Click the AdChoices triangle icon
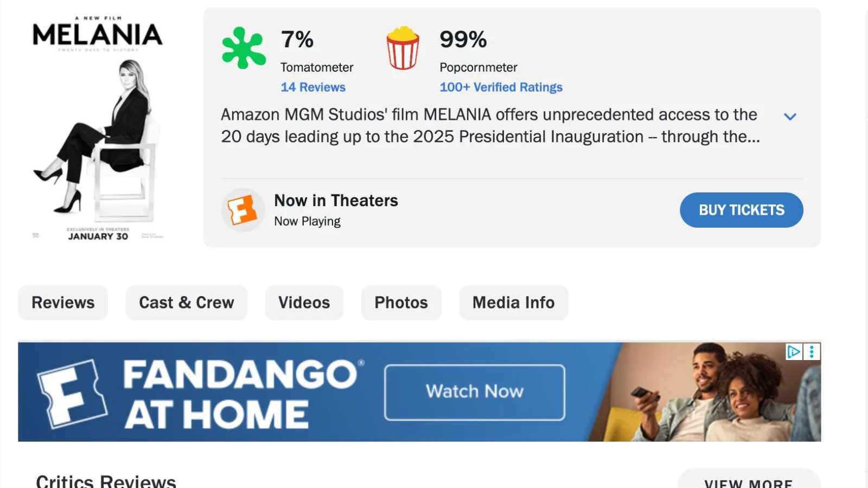Screen dimensions: 868x488 (794, 352)
